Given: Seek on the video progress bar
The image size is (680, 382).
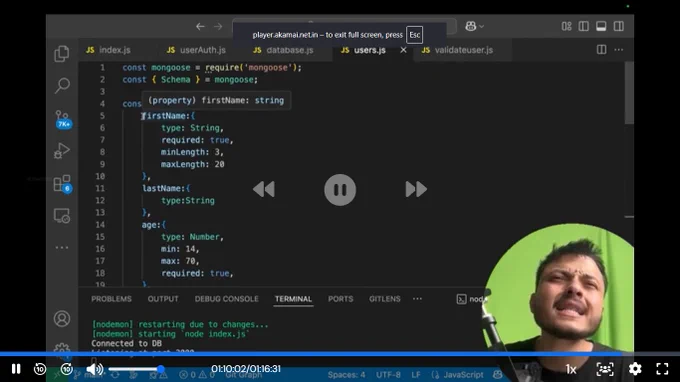Looking at the screenshot, I should tap(340, 354).
